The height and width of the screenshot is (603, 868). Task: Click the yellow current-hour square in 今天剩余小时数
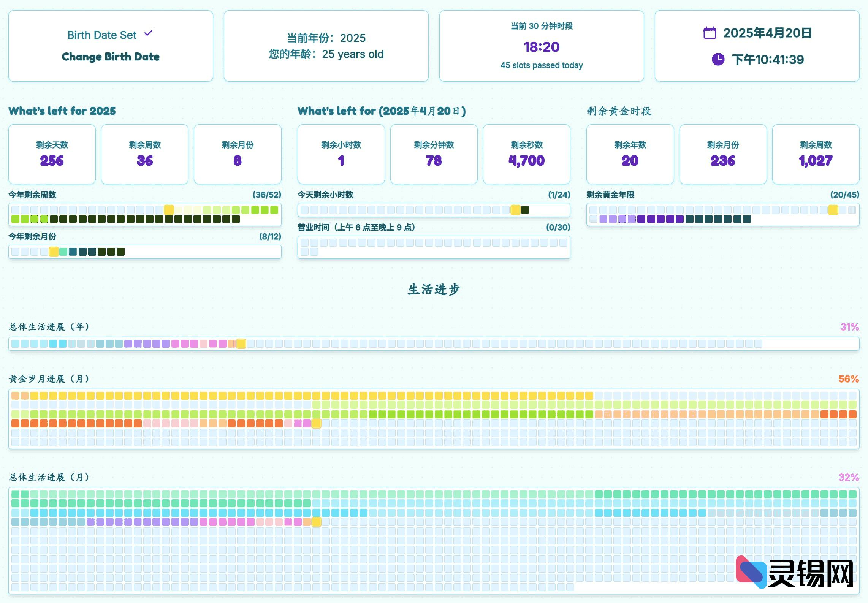(515, 210)
